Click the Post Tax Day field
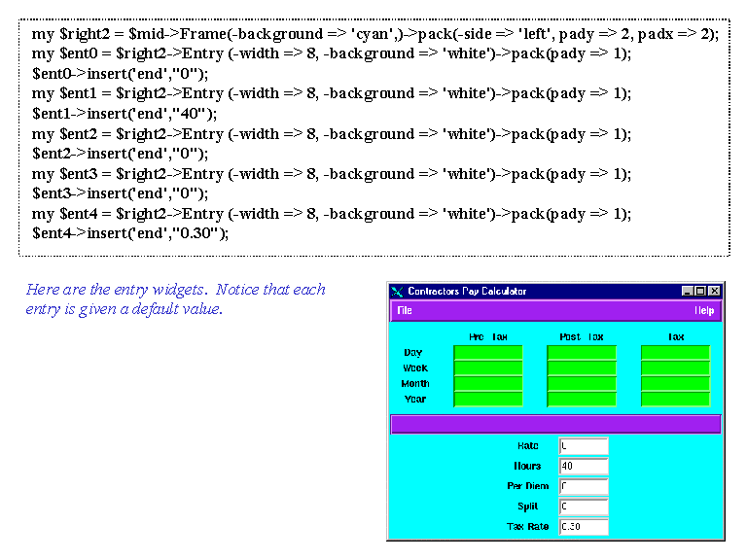The height and width of the screenshot is (560, 747). point(582,353)
